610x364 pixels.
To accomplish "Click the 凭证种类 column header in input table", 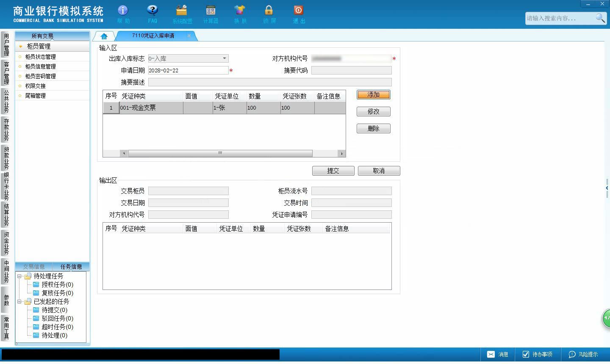I will pyautogui.click(x=151, y=96).
